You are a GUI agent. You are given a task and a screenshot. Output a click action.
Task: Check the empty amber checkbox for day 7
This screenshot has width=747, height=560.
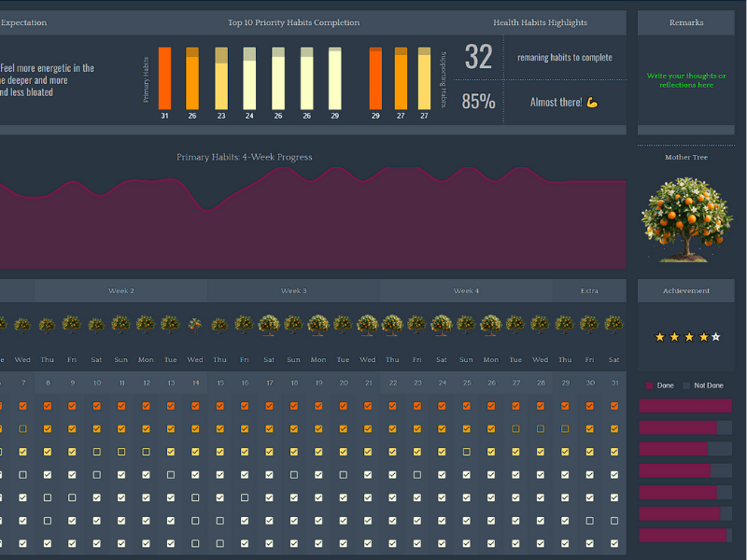tap(22, 428)
